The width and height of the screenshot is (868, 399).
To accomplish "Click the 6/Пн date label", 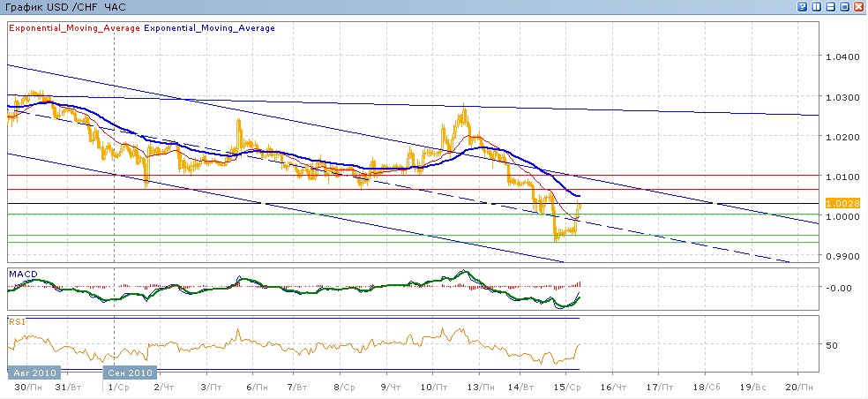I will click(x=257, y=387).
